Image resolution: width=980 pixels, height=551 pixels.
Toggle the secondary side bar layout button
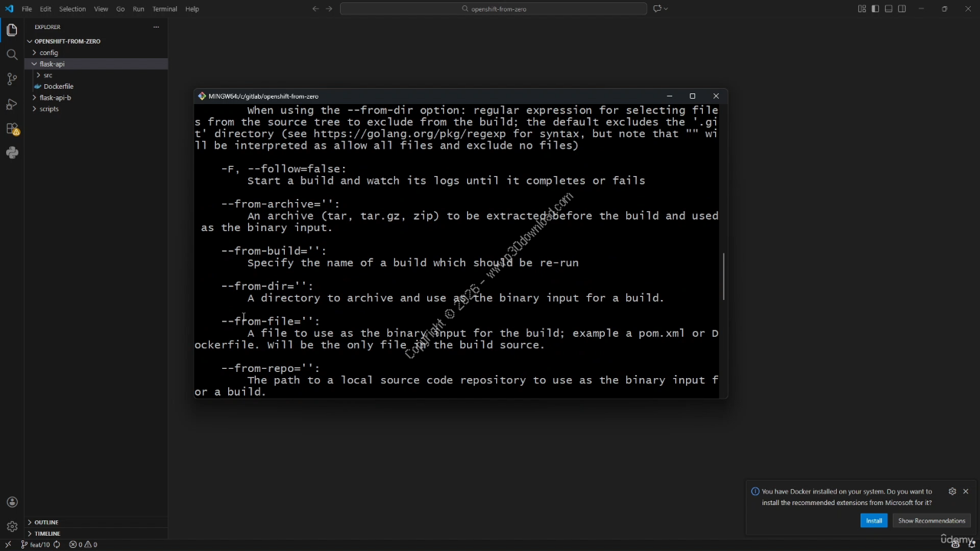(902, 9)
